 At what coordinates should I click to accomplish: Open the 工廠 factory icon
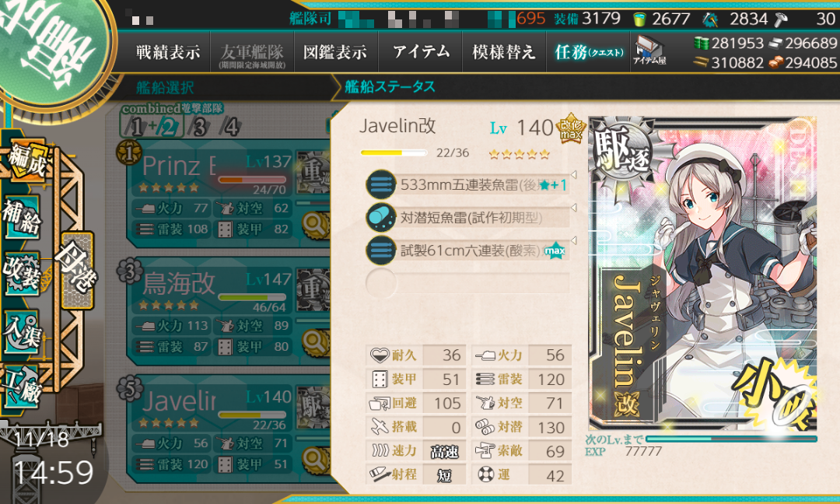(x=23, y=388)
